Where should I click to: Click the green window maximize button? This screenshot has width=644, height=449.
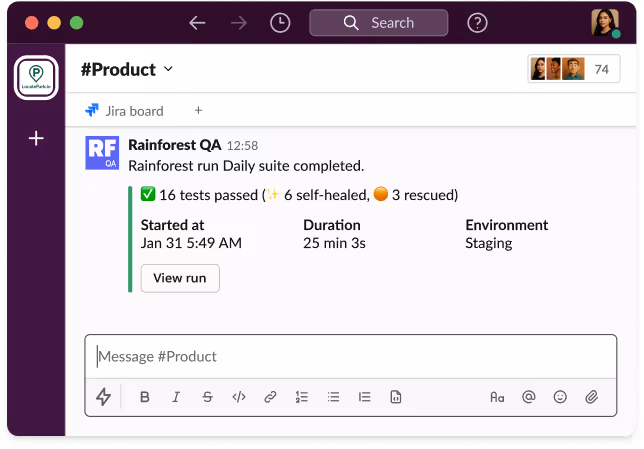[76, 23]
